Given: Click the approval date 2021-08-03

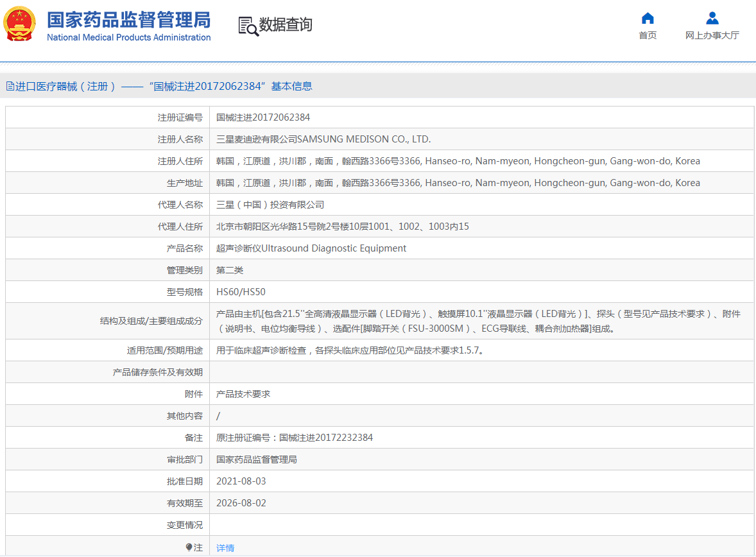Looking at the screenshot, I should pos(241,481).
